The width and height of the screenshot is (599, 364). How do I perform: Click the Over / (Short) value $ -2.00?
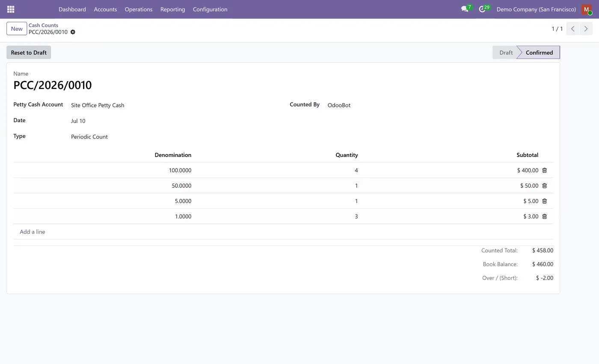point(544,278)
